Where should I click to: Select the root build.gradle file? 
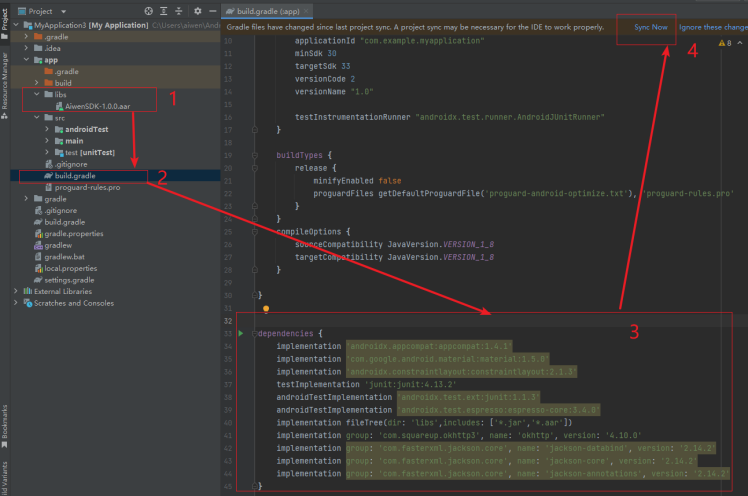(x=60, y=222)
